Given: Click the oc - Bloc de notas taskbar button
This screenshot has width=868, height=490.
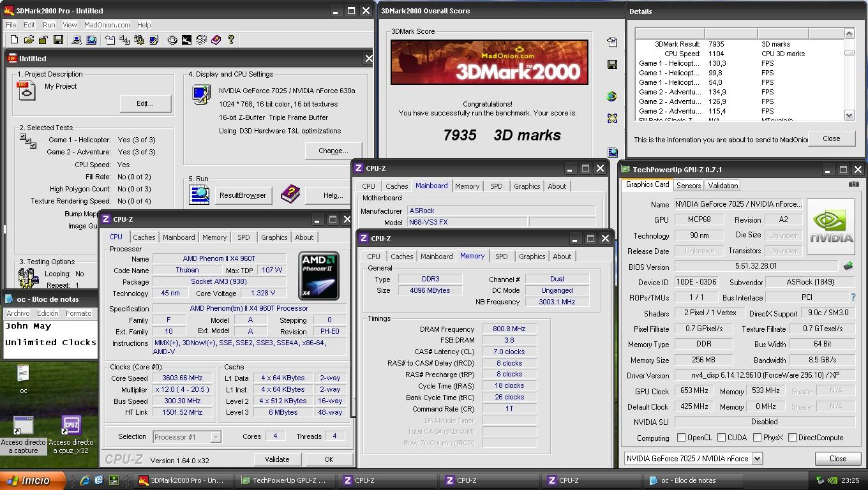Looking at the screenshot, I should coord(694,480).
